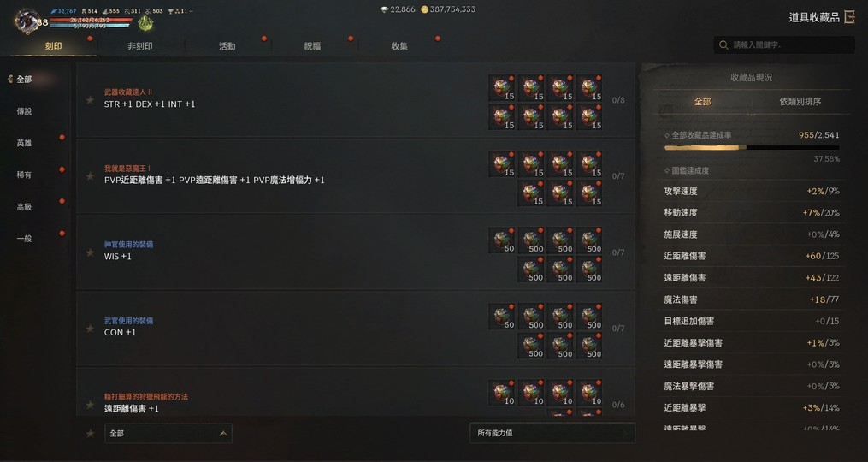Click the 全部收藏品達成率 progress bar

click(x=751, y=148)
